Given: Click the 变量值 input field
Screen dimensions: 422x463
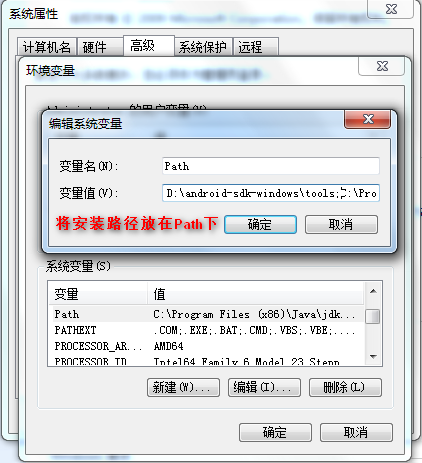Looking at the screenshot, I should click(x=271, y=193).
